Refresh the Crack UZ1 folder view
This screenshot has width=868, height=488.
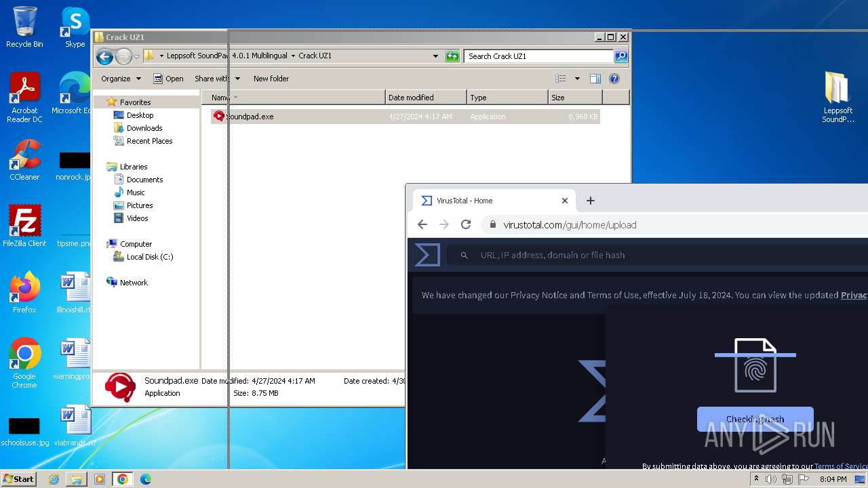[452, 56]
